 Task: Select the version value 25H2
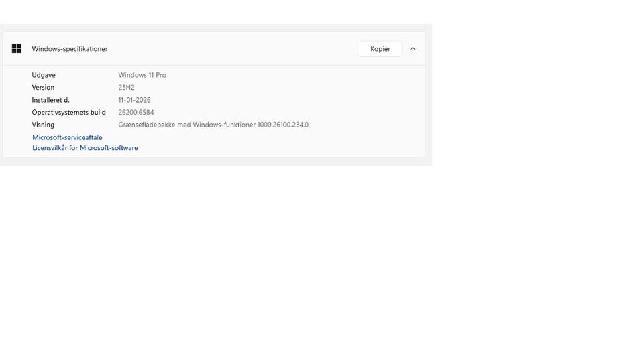coord(127,87)
